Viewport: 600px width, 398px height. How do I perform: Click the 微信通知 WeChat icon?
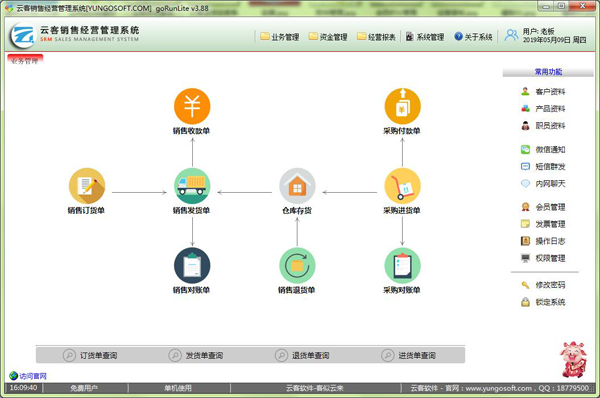point(525,150)
